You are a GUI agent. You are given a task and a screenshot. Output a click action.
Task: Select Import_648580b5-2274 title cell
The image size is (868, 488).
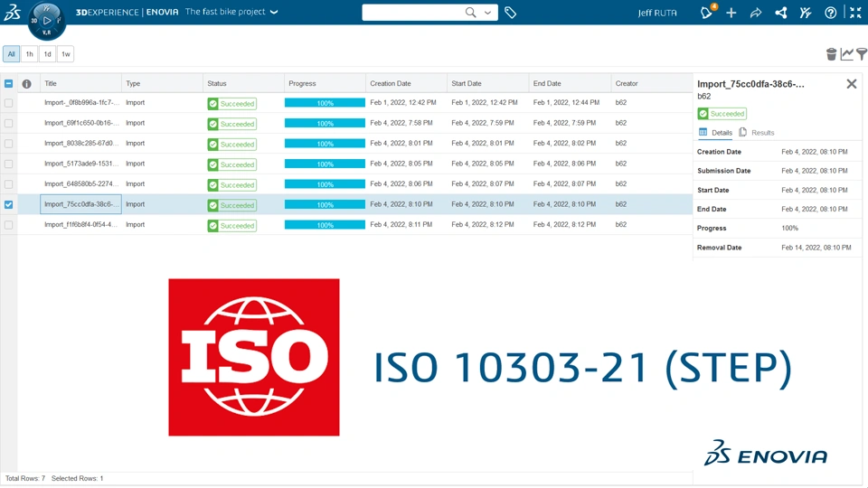(x=80, y=183)
